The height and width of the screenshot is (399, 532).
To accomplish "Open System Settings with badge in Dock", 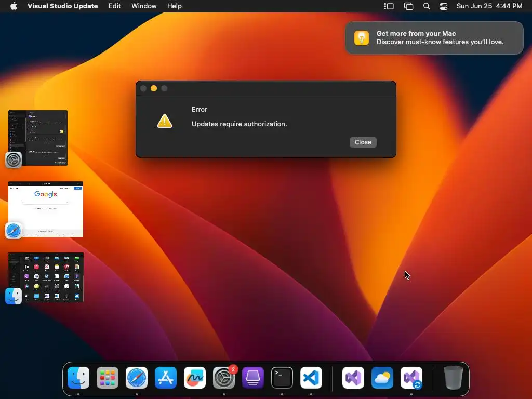I will [x=224, y=378].
